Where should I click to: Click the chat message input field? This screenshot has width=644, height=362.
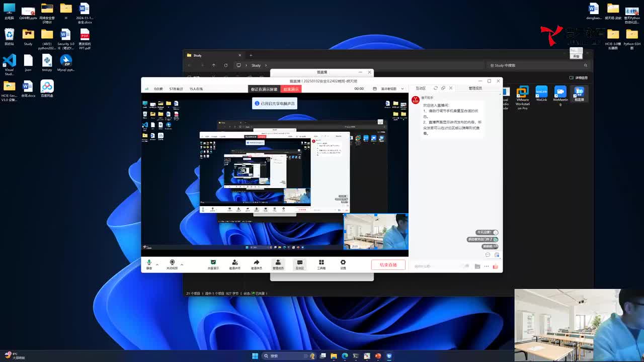click(436, 266)
